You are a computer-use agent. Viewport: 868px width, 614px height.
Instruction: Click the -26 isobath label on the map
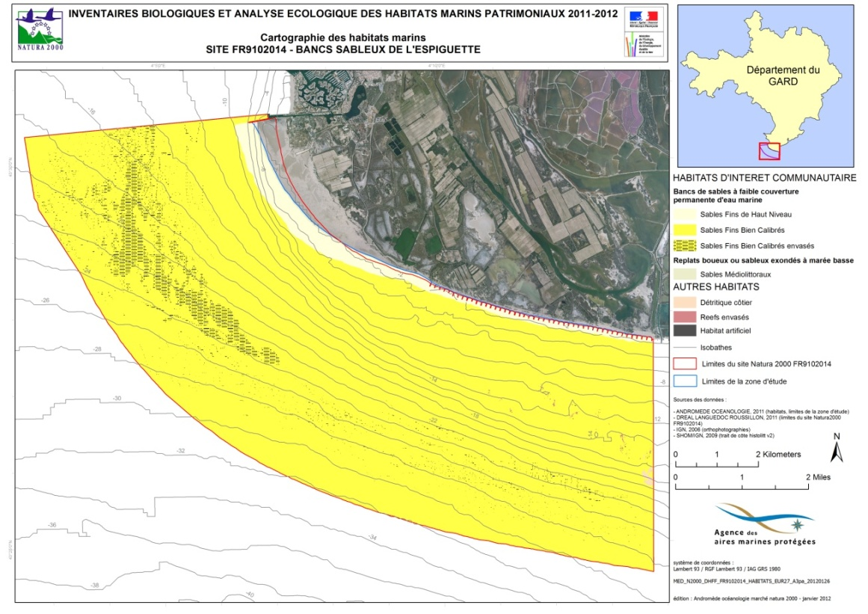(46, 300)
